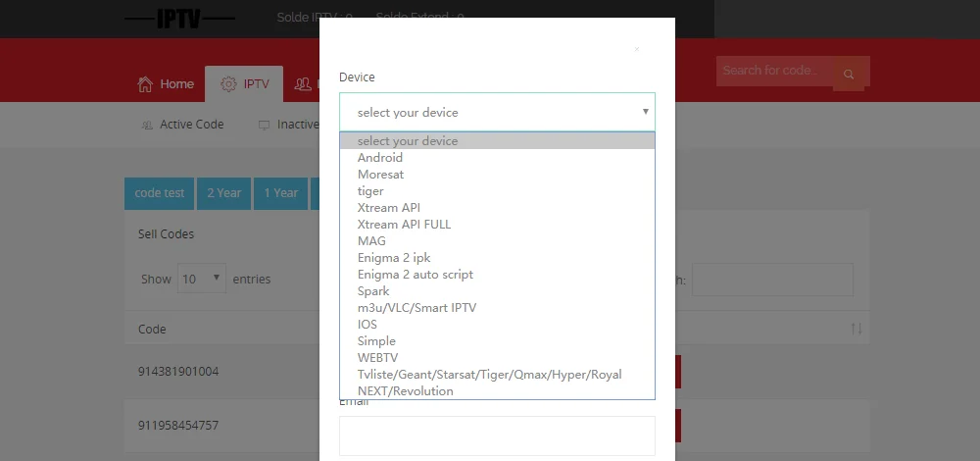Screen dimensions: 980x461
Task: Open the select your device dropdown
Action: [497, 112]
